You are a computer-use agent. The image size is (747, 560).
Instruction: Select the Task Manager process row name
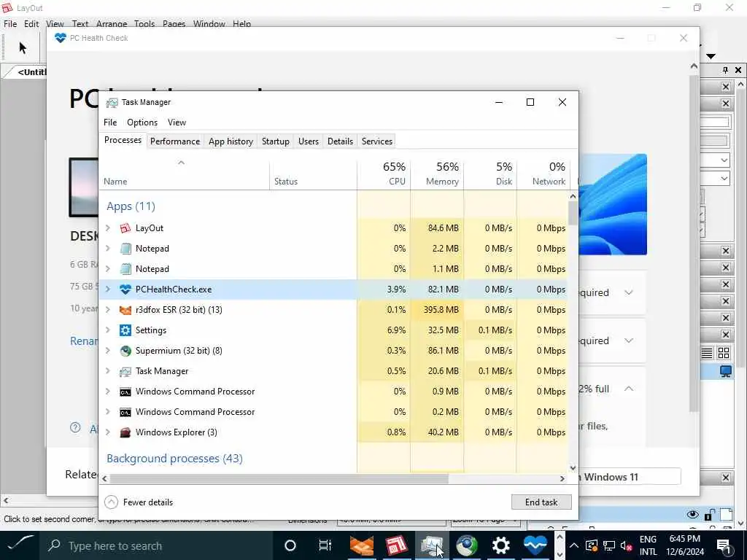pyautogui.click(x=162, y=371)
